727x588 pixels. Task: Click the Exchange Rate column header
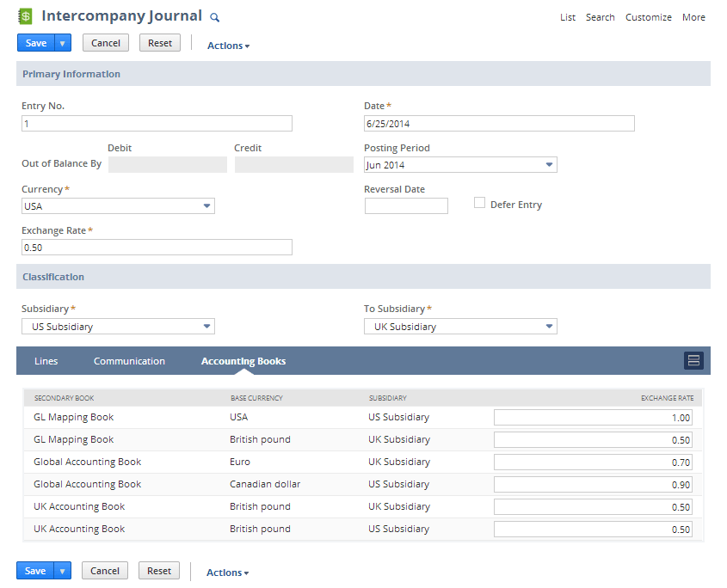[667, 398]
